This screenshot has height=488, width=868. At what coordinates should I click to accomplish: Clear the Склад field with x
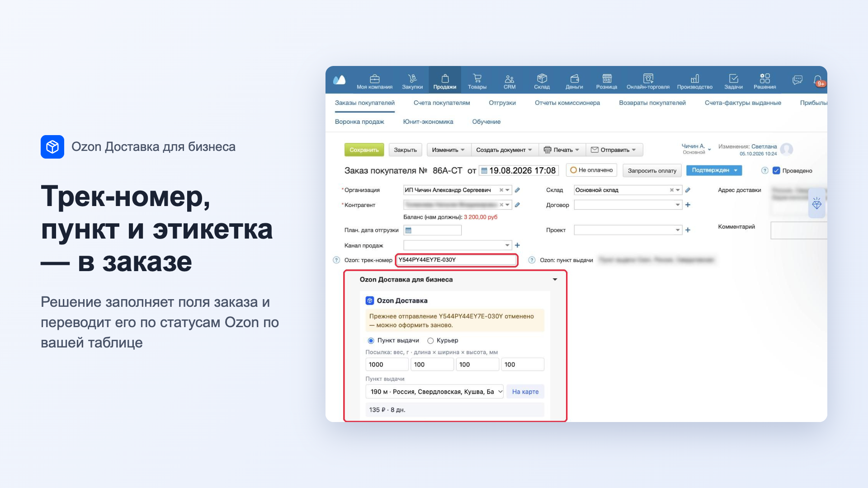pyautogui.click(x=671, y=190)
